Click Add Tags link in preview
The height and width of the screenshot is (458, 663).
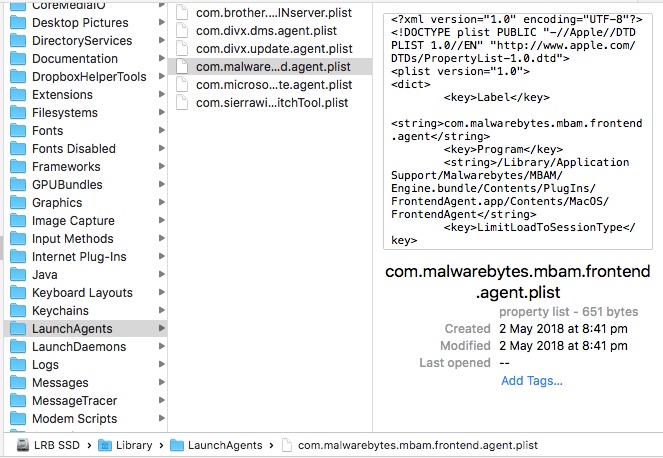click(531, 381)
